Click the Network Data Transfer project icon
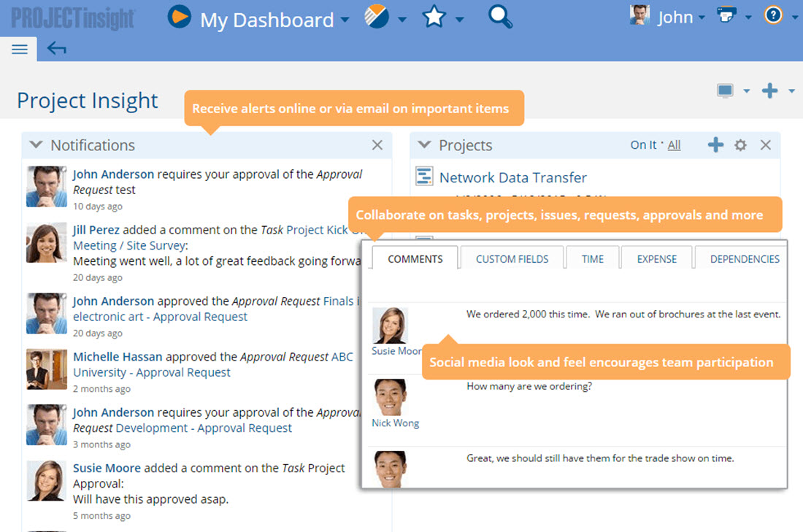 [x=424, y=176]
